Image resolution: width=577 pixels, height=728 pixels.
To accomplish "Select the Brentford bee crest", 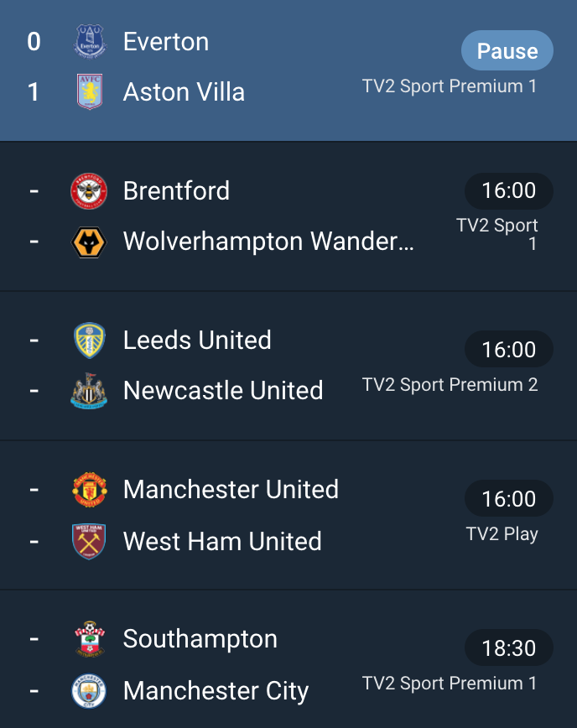I will [89, 191].
